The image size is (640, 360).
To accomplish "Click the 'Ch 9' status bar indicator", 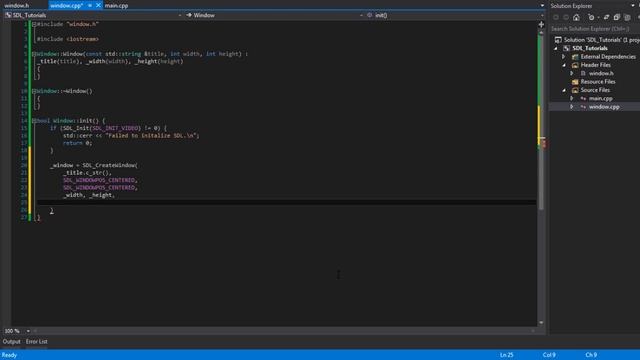I will (x=591, y=355).
